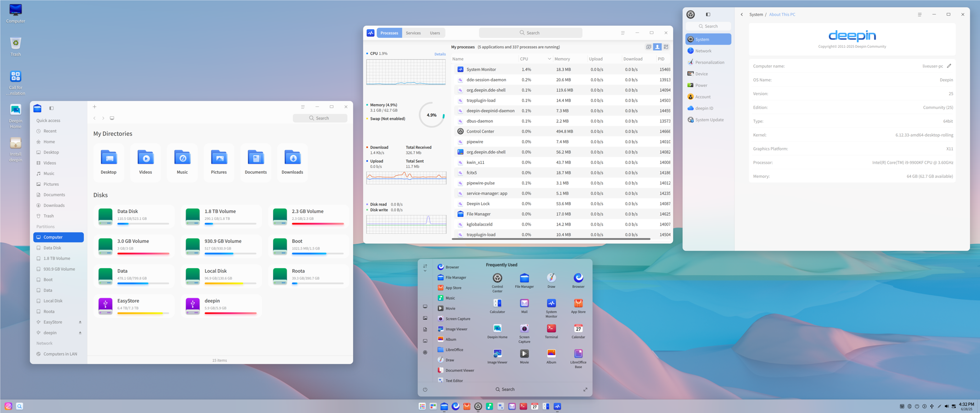Switch to the Services tab
980x413 pixels.
click(x=413, y=33)
